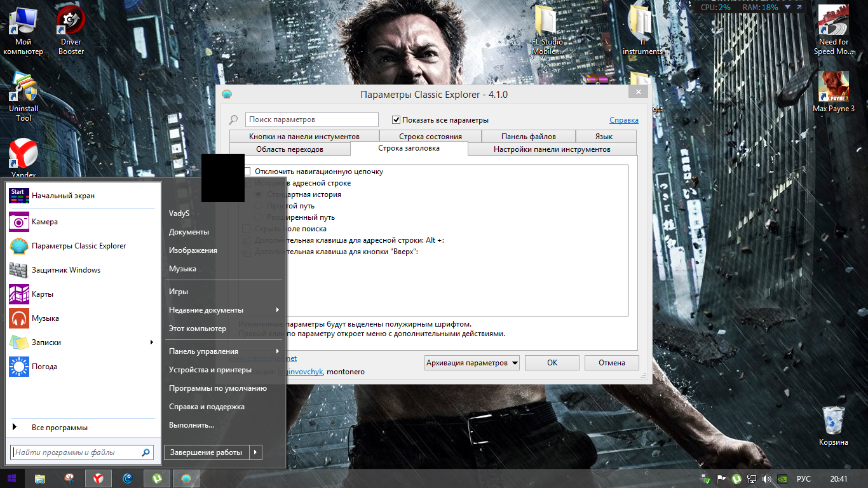868x488 pixels.
Task: Open Max Payne 3 desktop shortcut
Action: (x=833, y=86)
